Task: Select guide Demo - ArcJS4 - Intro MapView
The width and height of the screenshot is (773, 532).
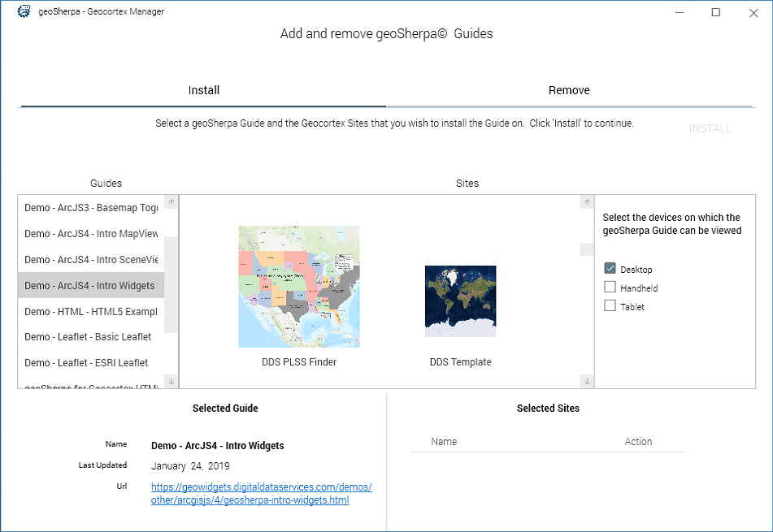Action: point(91,233)
